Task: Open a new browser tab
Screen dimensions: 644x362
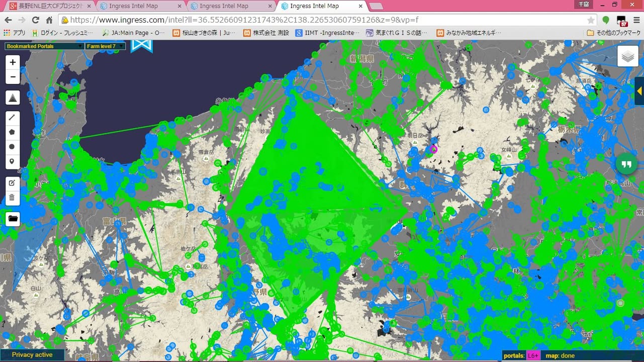Action: pyautogui.click(x=376, y=7)
